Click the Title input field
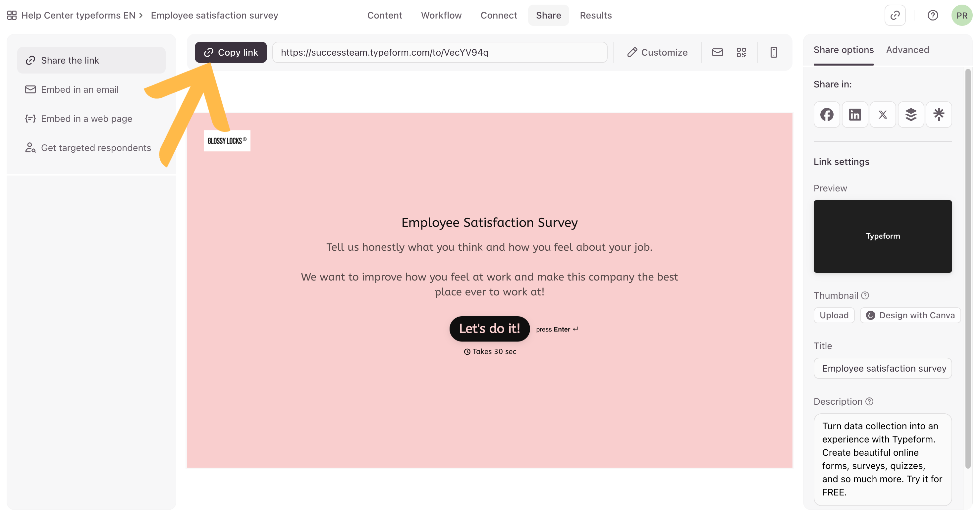 pos(883,368)
